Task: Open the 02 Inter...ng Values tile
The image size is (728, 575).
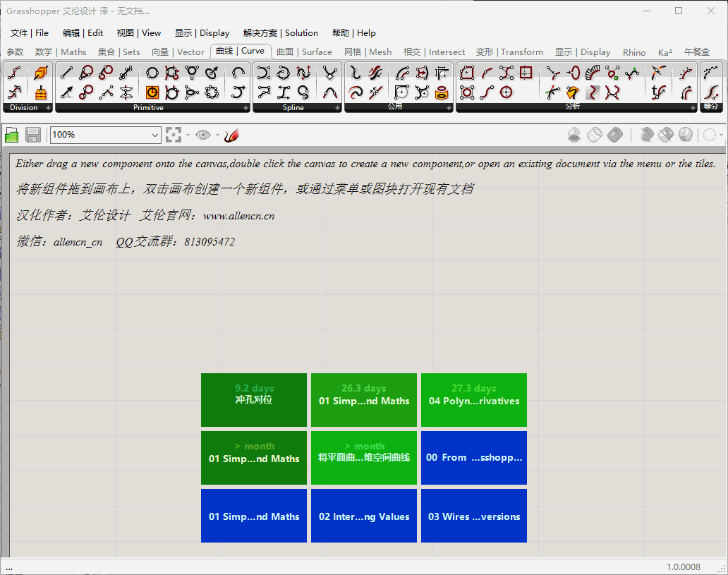Action: (364, 516)
